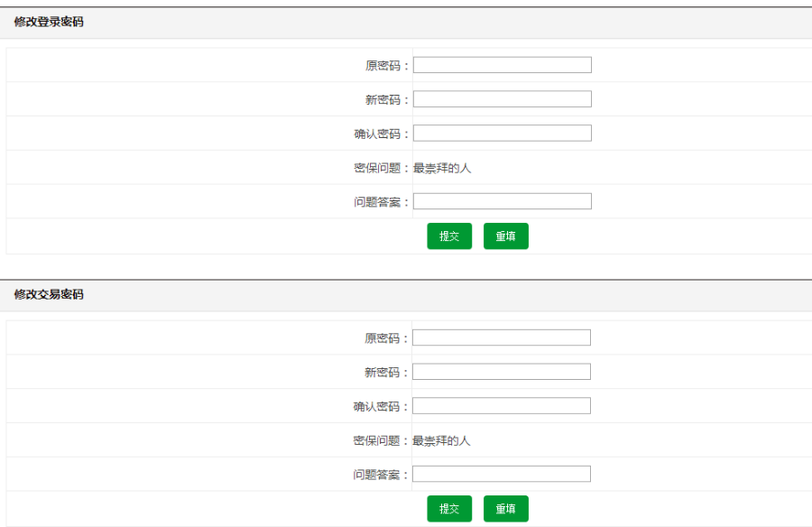Click the 新密码 field under 修改登录密码
The width and height of the screenshot is (812, 527).
tap(502, 98)
